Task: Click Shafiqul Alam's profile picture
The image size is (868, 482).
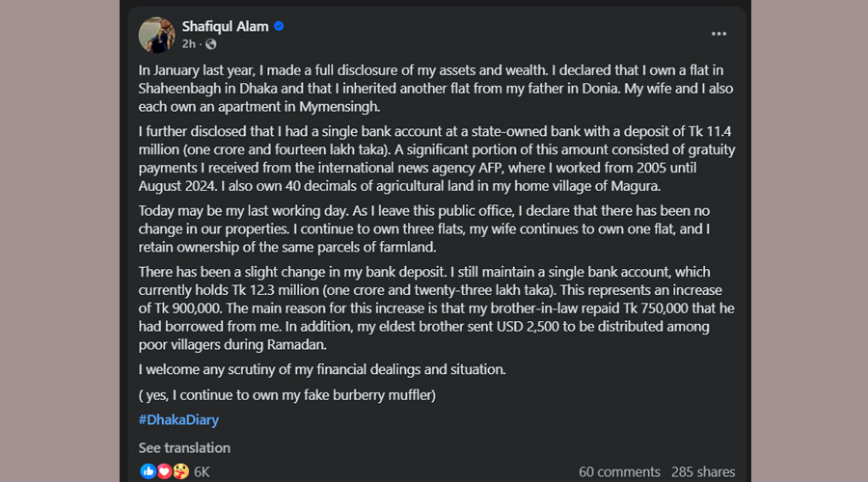Action: tap(157, 35)
